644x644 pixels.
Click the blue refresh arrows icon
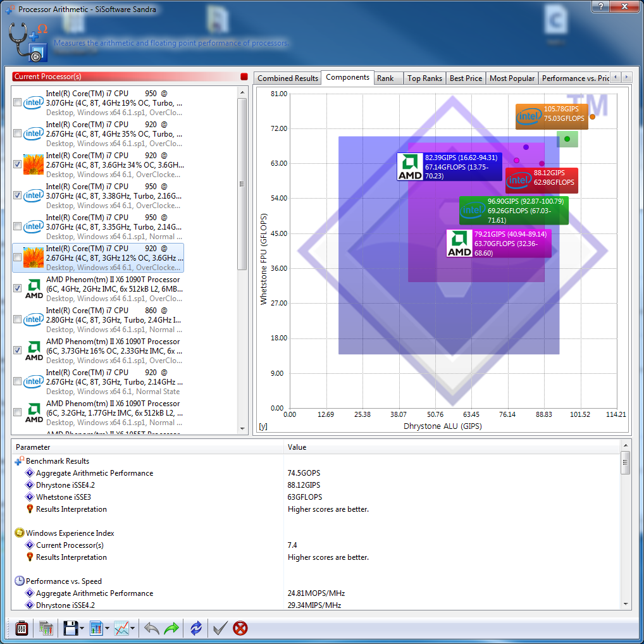coord(196,628)
